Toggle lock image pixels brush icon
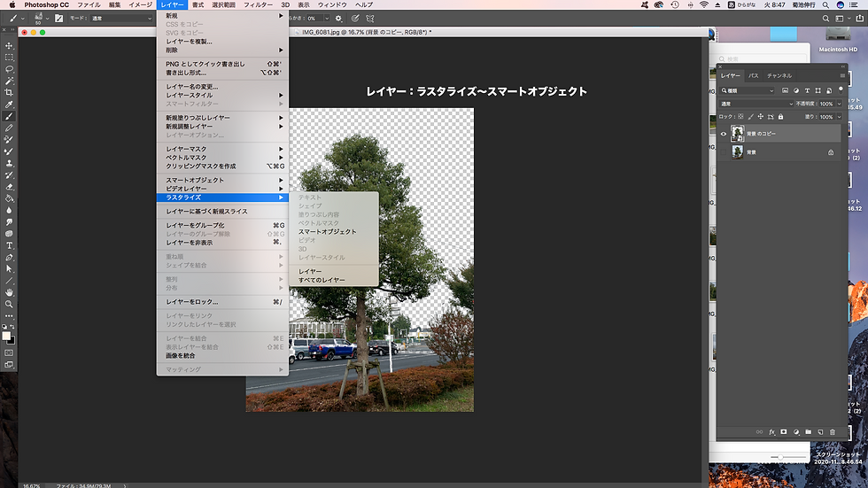This screenshot has width=868, height=488. tap(751, 117)
